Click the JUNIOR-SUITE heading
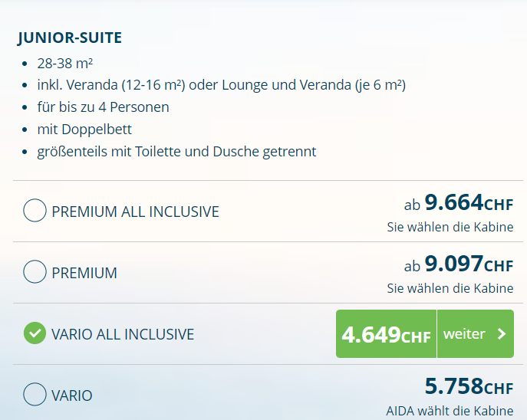The width and height of the screenshot is (527, 420). [70, 38]
